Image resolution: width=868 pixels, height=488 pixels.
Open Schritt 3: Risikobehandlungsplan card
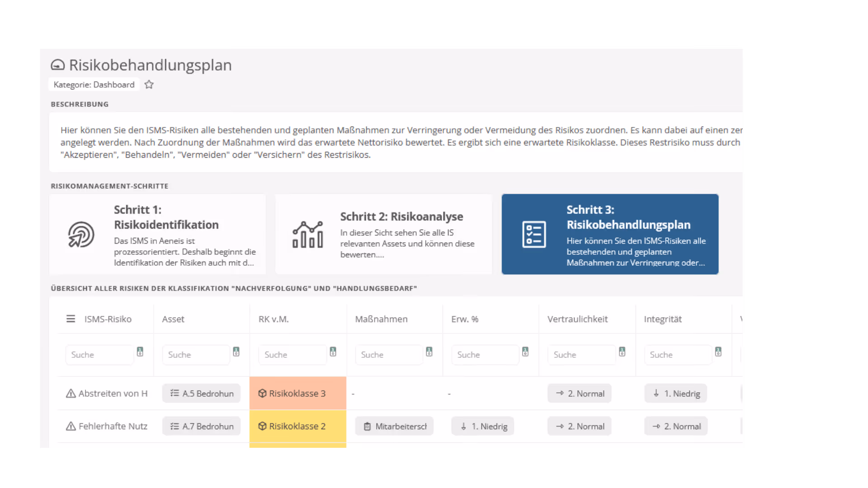coord(610,234)
